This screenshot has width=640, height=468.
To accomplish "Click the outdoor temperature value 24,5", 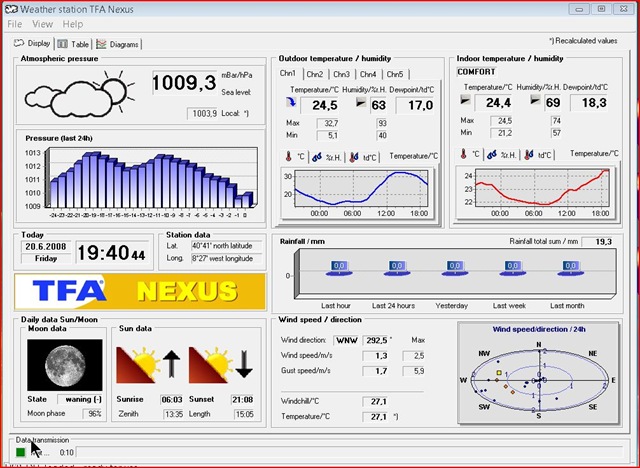I will [320, 105].
